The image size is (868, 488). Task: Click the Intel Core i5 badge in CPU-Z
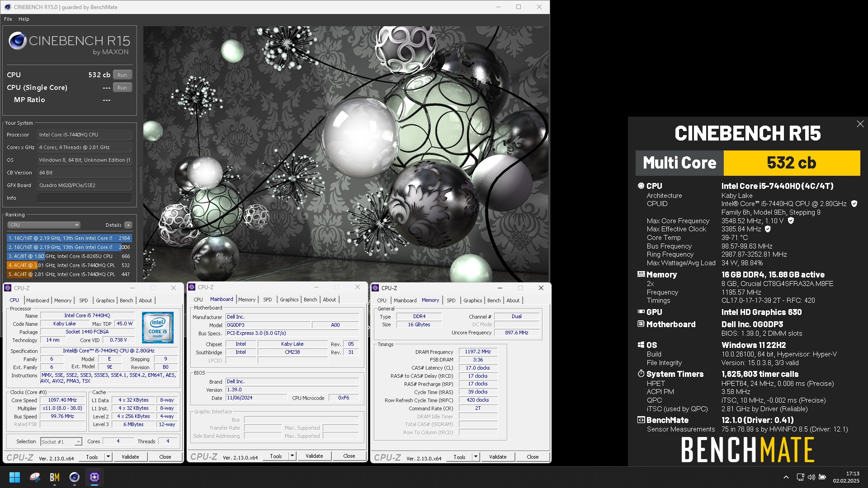point(158,327)
